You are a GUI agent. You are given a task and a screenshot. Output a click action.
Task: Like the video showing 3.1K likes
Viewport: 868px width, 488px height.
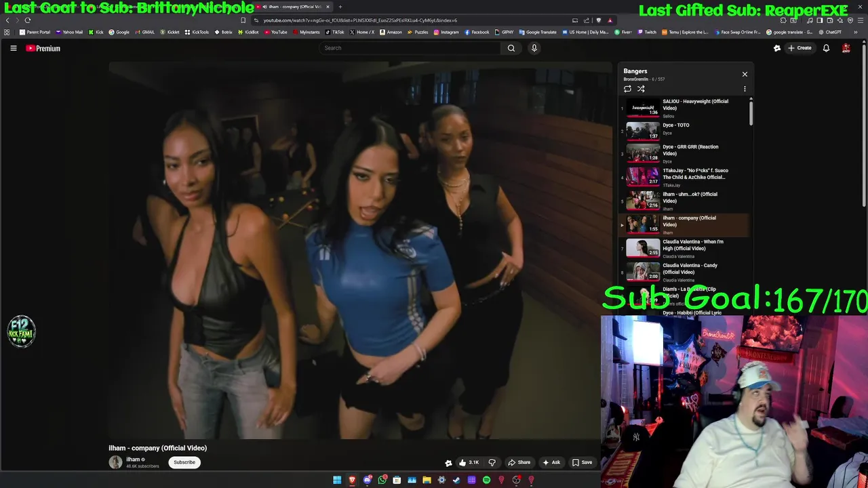coord(469,462)
